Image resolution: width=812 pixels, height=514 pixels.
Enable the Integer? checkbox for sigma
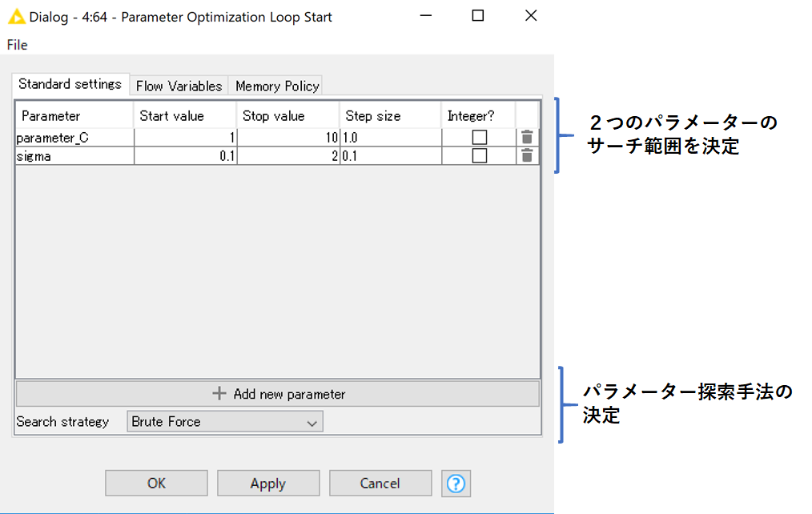point(478,155)
